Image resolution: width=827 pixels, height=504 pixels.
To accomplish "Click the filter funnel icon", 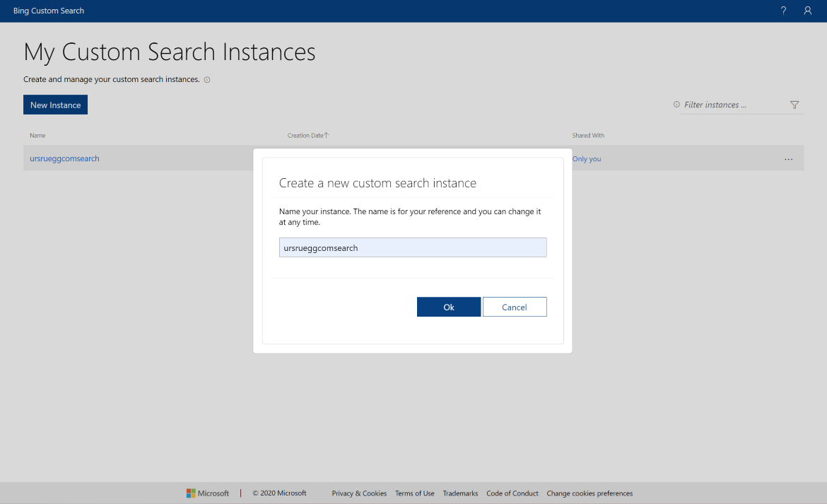I will click(x=794, y=105).
